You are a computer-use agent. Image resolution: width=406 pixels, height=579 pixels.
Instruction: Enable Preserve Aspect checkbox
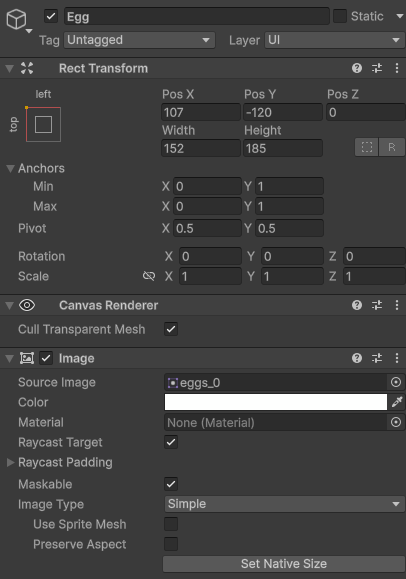pyautogui.click(x=171, y=544)
